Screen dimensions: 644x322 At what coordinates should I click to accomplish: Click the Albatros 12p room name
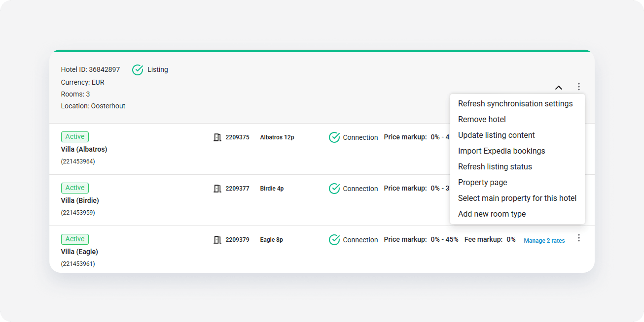(x=277, y=137)
